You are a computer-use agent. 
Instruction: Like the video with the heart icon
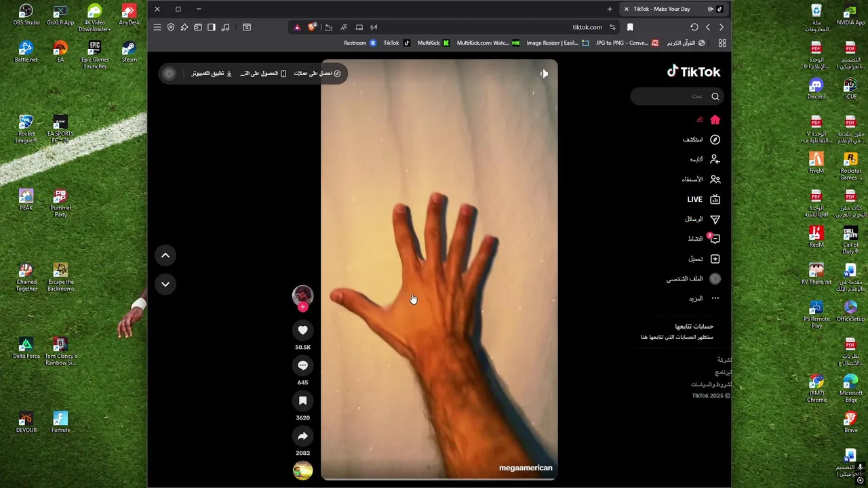pyautogui.click(x=302, y=330)
